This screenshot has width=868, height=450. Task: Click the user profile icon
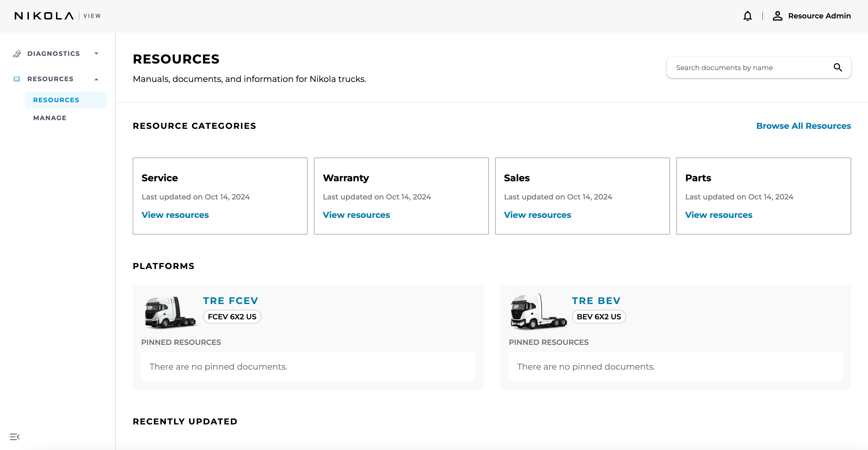click(777, 16)
